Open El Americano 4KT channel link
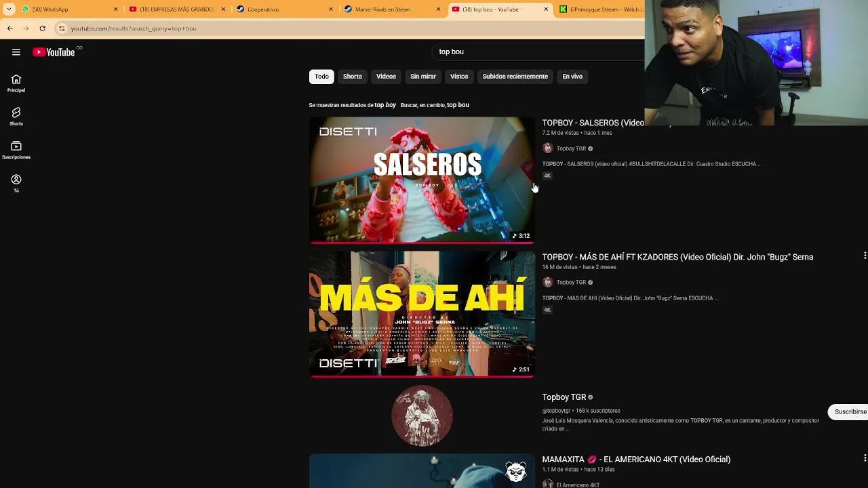The width and height of the screenshot is (868, 488). tap(578, 485)
